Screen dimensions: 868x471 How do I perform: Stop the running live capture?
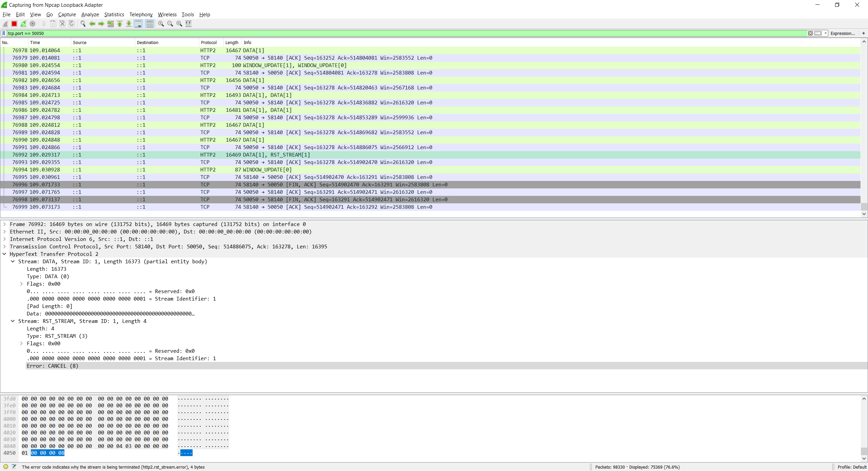click(14, 24)
